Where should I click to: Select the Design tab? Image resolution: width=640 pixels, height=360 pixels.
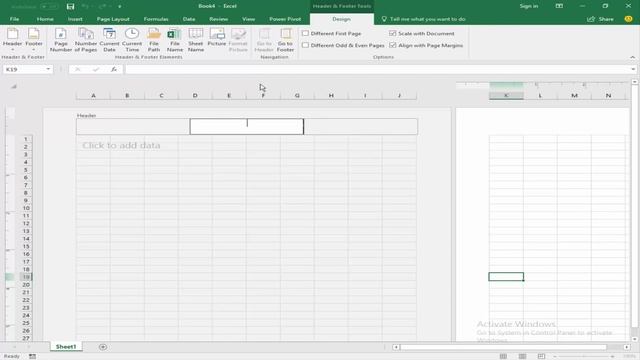click(x=341, y=19)
